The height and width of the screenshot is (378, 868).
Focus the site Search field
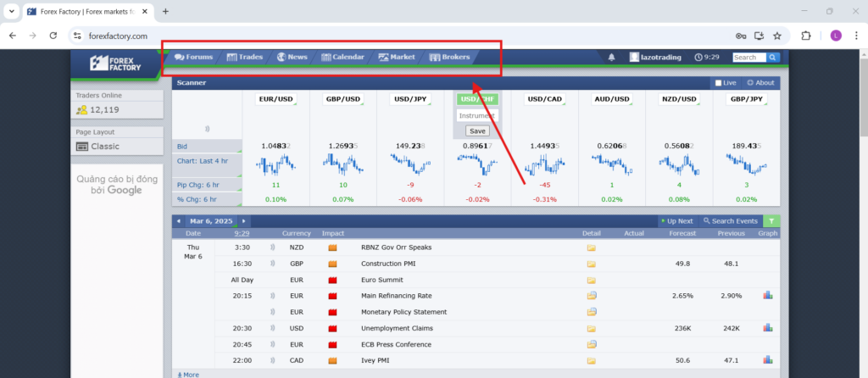point(749,57)
